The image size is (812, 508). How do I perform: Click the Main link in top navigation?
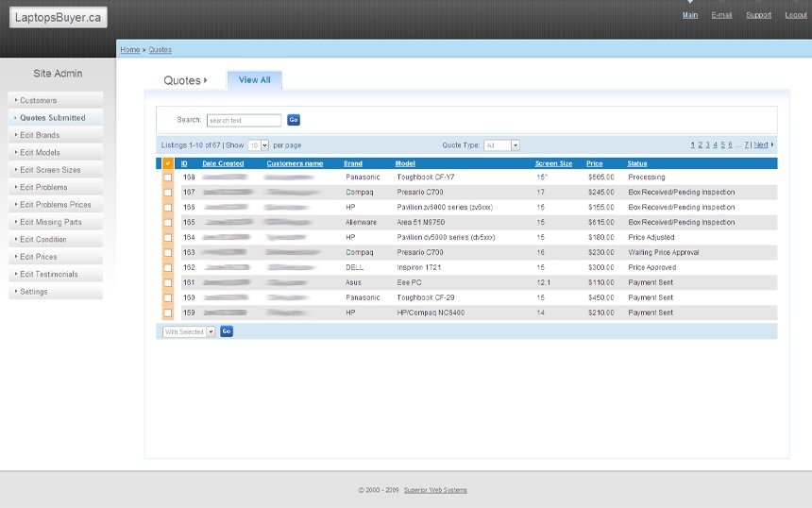tap(690, 15)
